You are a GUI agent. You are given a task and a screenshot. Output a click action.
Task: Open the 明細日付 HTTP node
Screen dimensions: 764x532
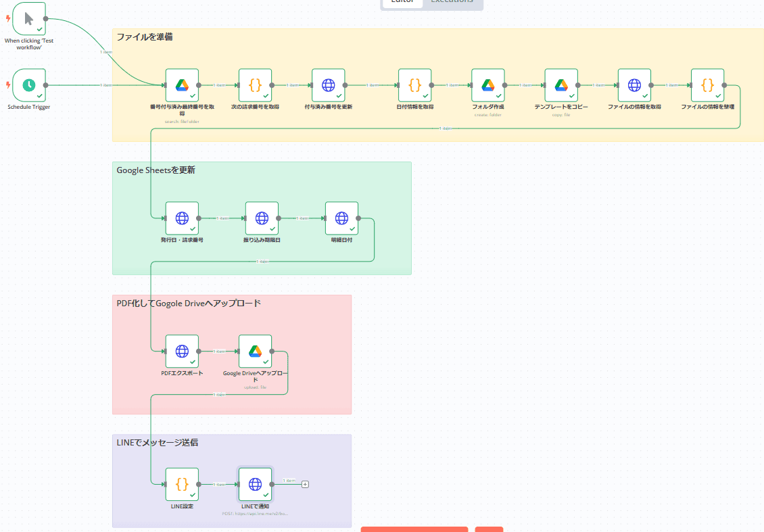pos(341,218)
